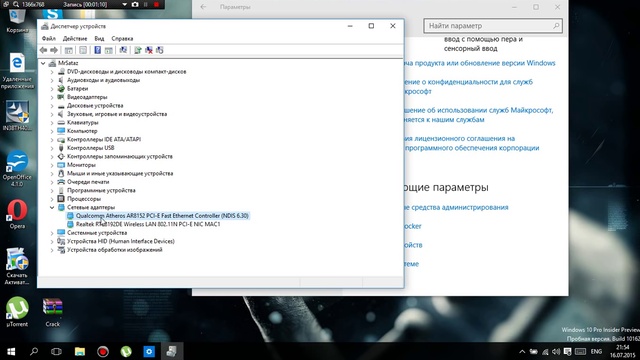The width and height of the screenshot is (640, 360).
Task: Click the red X uninstall toolbar icon
Action: pyautogui.click(x=149, y=50)
